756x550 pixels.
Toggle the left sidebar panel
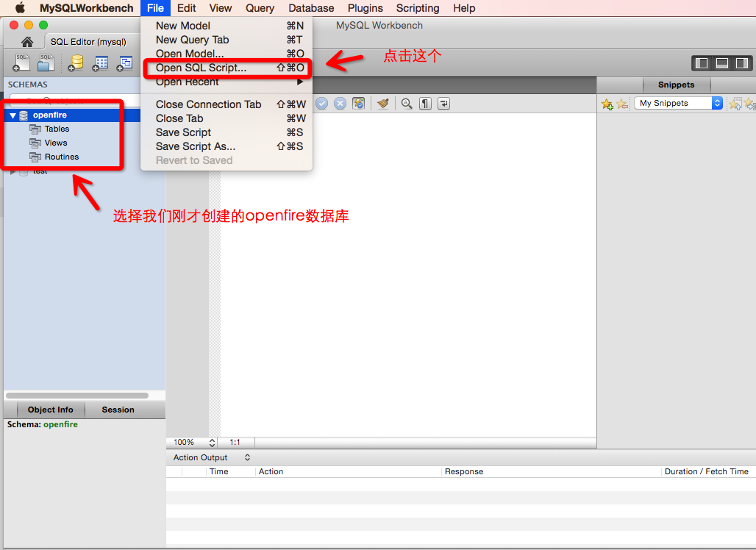pos(702,63)
